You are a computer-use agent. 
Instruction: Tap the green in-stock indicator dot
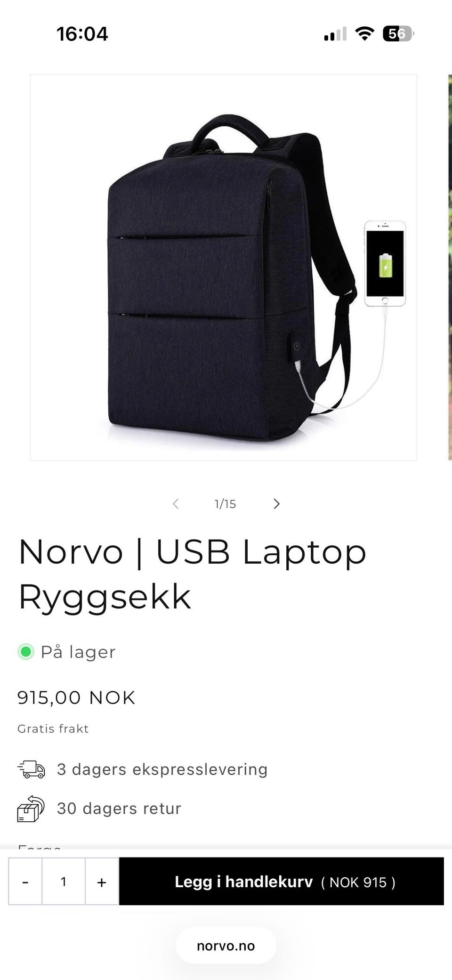[x=26, y=652]
